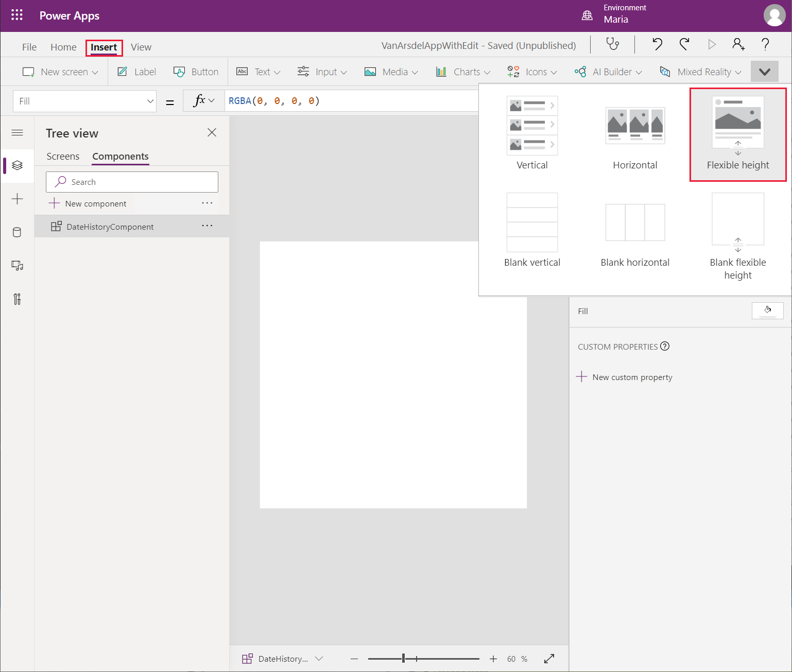
Task: Zoom out with the minus button
Action: pyautogui.click(x=354, y=659)
